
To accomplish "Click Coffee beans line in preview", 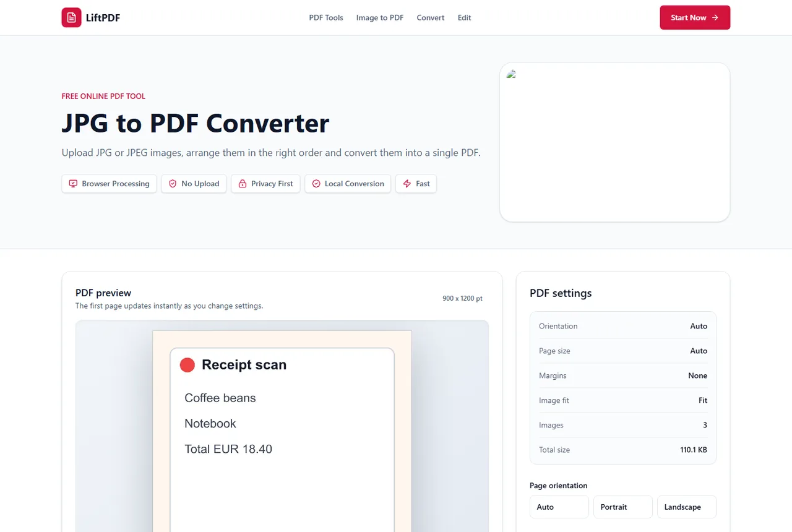I will coord(220,398).
